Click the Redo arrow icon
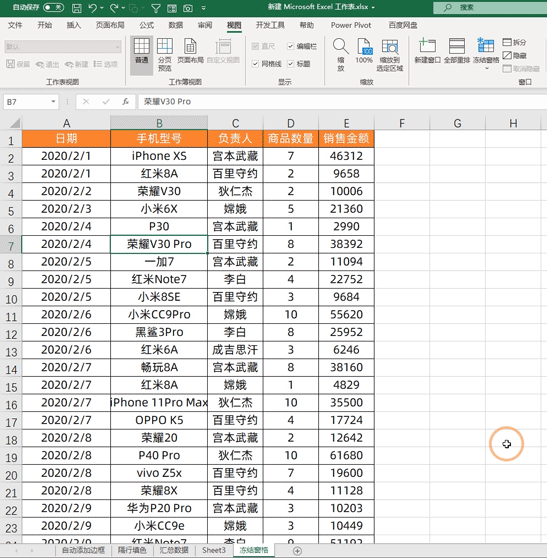Screen dimensions: 547x558 tap(114, 7)
